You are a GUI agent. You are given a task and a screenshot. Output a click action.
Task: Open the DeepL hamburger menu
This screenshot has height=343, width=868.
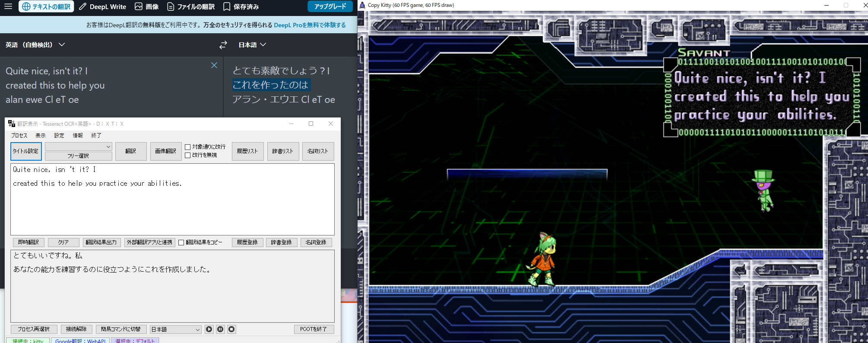point(8,6)
